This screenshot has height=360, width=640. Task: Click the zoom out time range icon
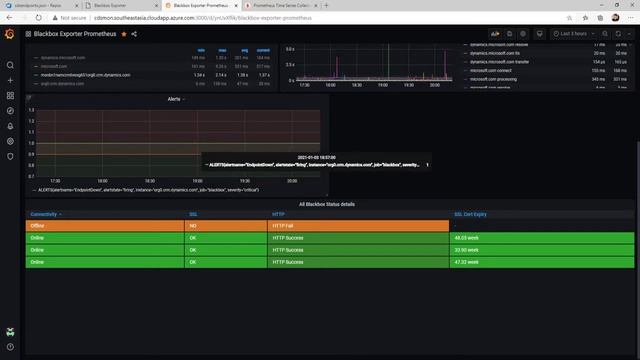pos(605,34)
